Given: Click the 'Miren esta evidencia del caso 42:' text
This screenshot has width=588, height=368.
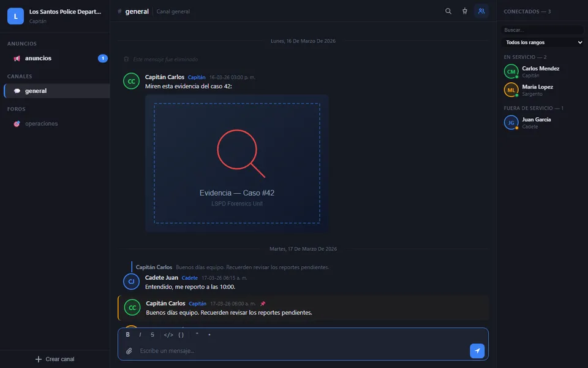Looking at the screenshot, I should point(188,86).
